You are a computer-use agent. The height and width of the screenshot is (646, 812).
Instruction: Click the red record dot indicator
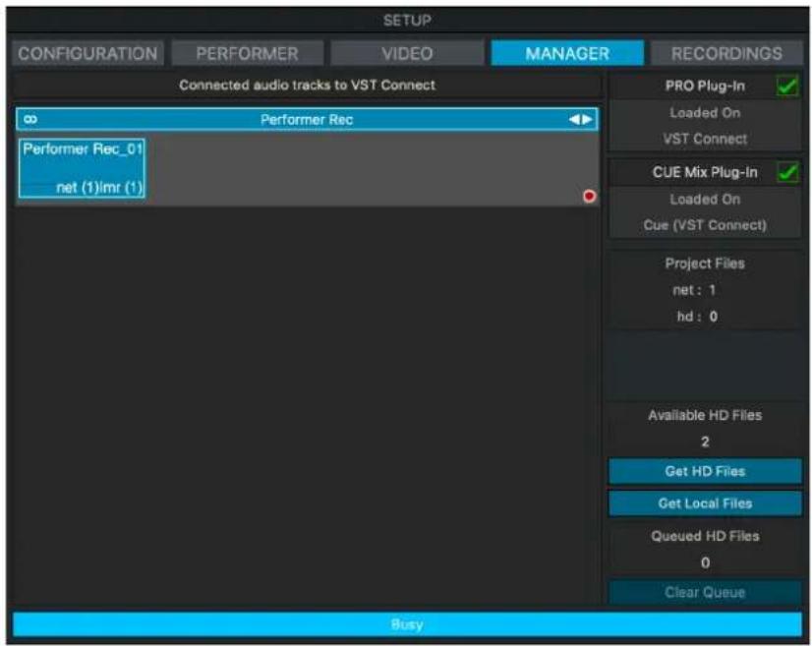[589, 197]
